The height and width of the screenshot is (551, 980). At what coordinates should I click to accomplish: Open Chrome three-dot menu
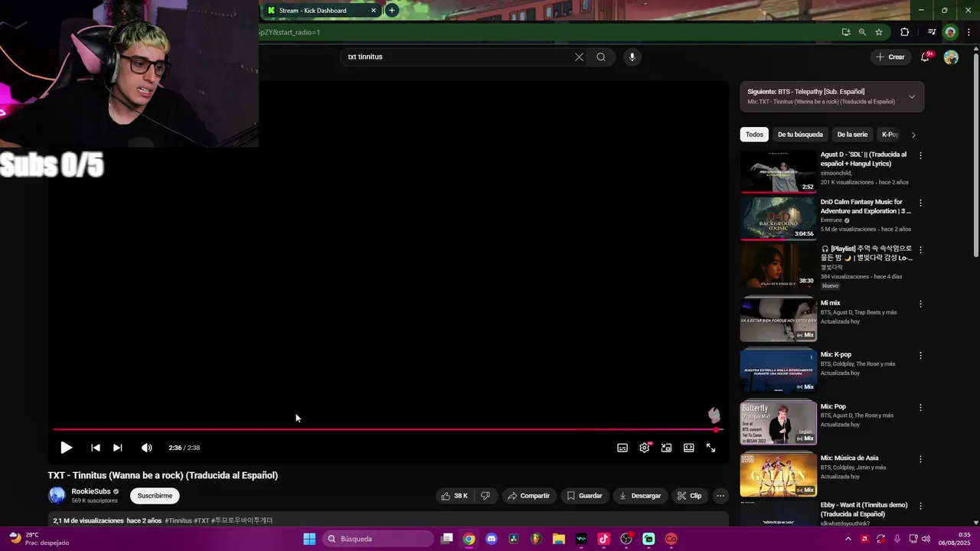(x=969, y=32)
